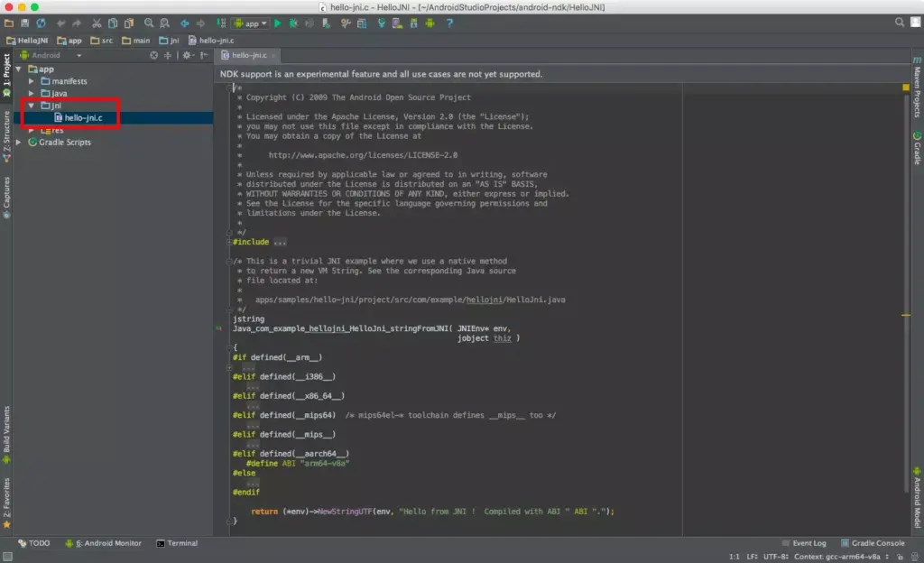This screenshot has width=924, height=563.
Task: Open the Android project view dropdown
Action: pyautogui.click(x=47, y=55)
